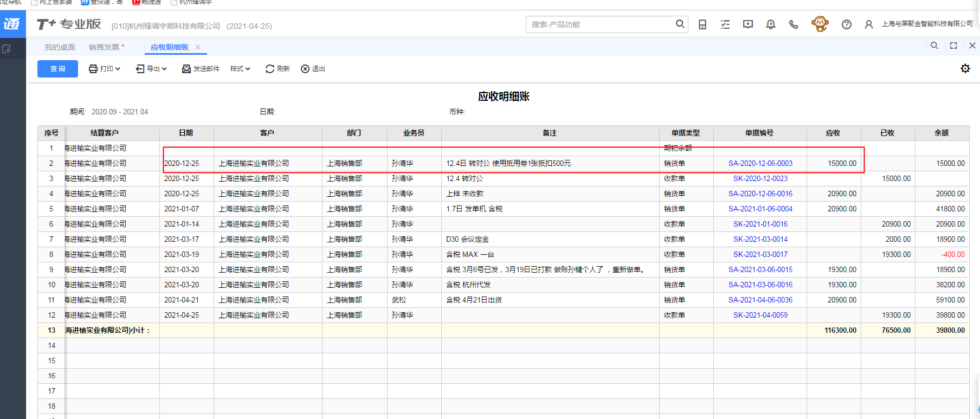The image size is (980, 419).
Task: Open the notifications bell icon
Action: [771, 24]
